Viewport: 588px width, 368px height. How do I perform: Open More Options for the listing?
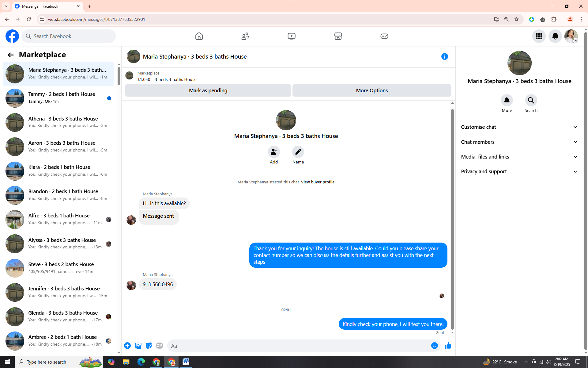point(372,90)
